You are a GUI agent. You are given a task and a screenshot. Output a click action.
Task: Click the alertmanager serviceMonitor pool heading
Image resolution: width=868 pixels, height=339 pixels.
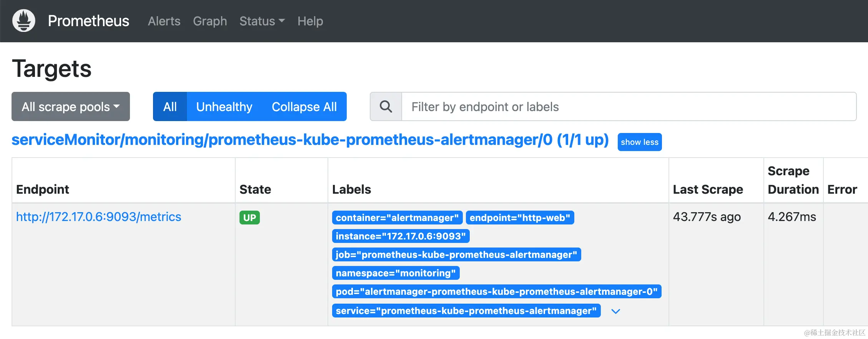pos(310,140)
